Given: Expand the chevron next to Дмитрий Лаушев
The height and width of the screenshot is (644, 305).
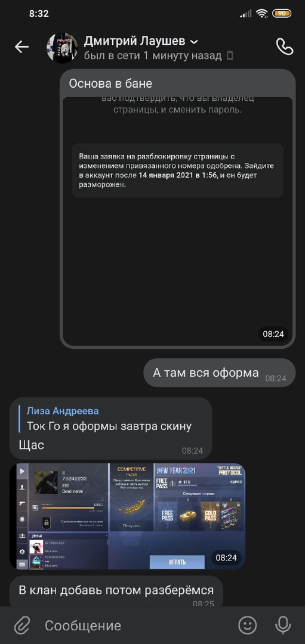Looking at the screenshot, I should (195, 42).
